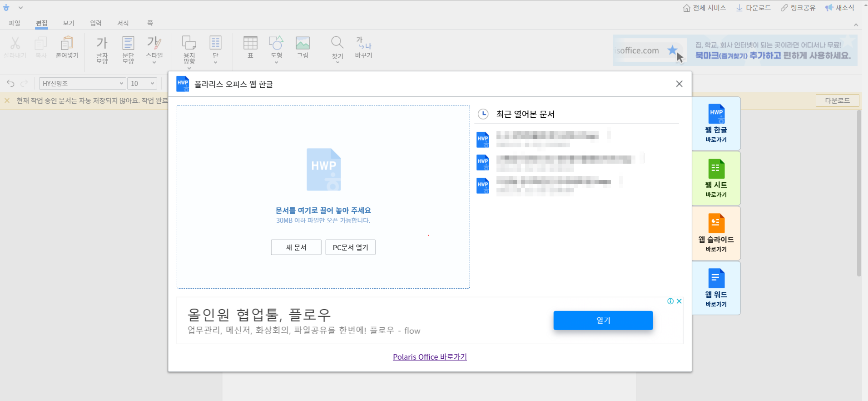Viewport: 868px width, 401px height.
Task: Open the Page (쪽) menu
Action: [x=150, y=23]
